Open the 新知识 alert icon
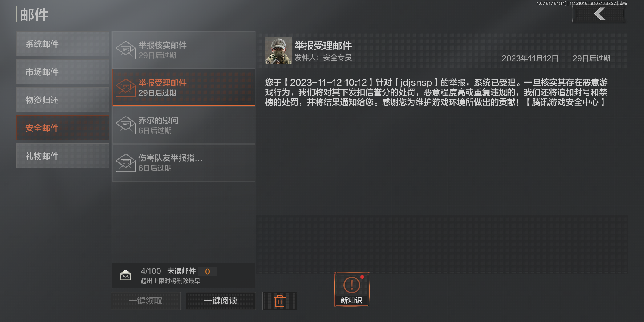 352,289
